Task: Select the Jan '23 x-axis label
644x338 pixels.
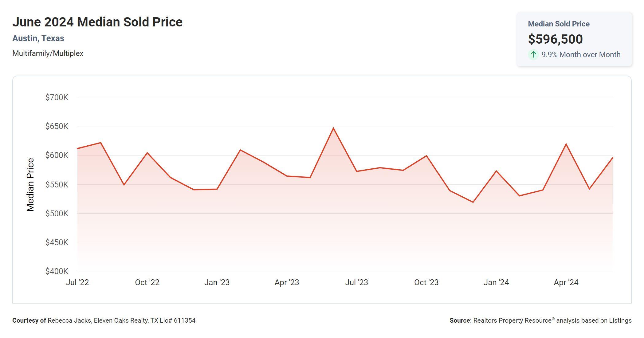Action: tap(217, 282)
